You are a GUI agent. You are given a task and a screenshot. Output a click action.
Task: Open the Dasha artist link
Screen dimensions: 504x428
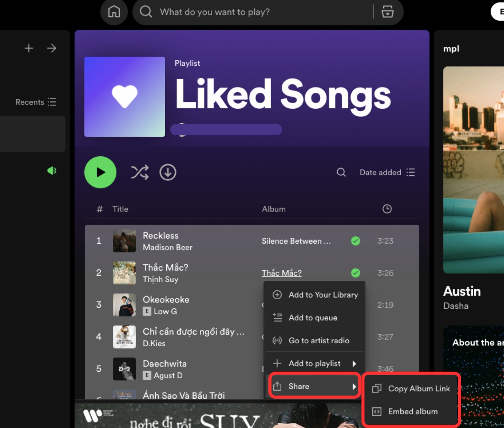pos(456,306)
